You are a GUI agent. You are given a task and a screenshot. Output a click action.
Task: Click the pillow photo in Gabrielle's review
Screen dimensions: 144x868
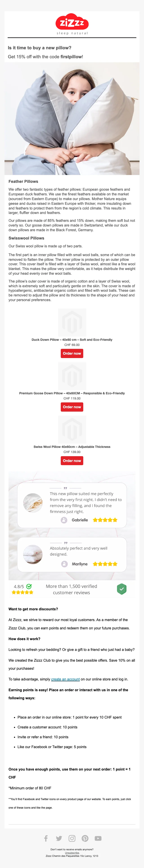[x=33, y=503]
